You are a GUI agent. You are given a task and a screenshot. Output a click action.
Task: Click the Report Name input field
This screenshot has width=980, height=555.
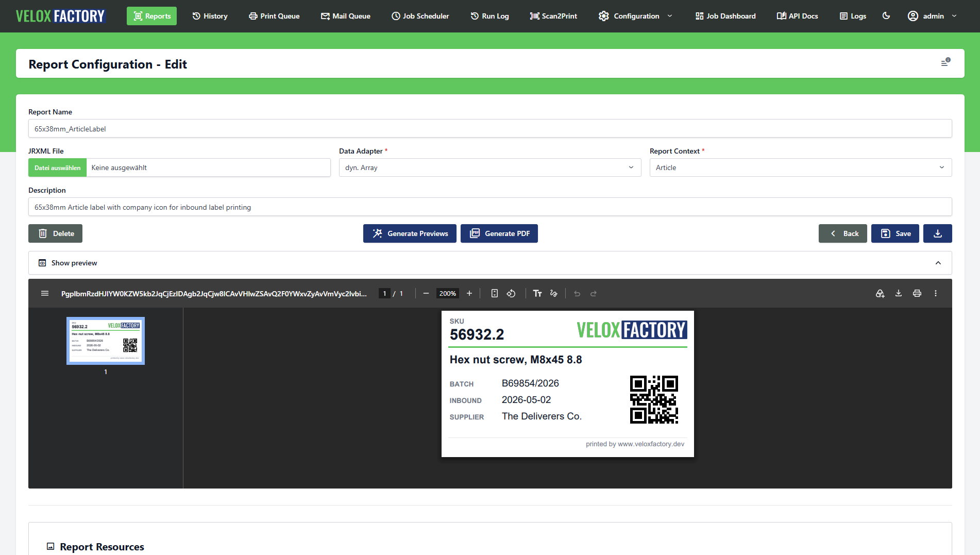click(x=490, y=128)
